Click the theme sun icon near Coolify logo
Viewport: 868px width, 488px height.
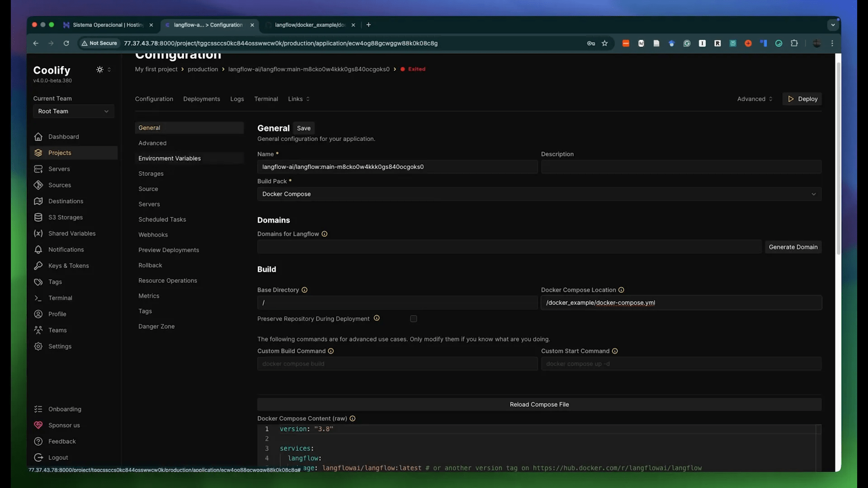99,70
